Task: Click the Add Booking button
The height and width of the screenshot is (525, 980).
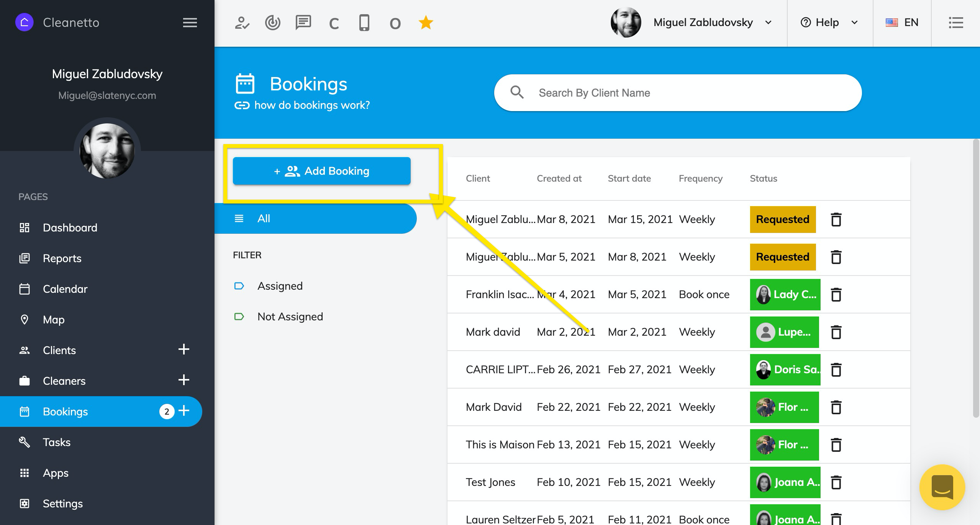Action: coord(321,171)
